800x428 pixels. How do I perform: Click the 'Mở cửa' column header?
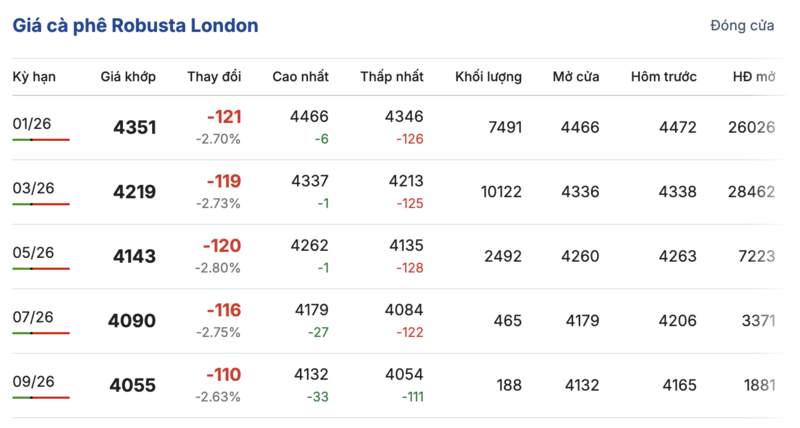(x=576, y=77)
